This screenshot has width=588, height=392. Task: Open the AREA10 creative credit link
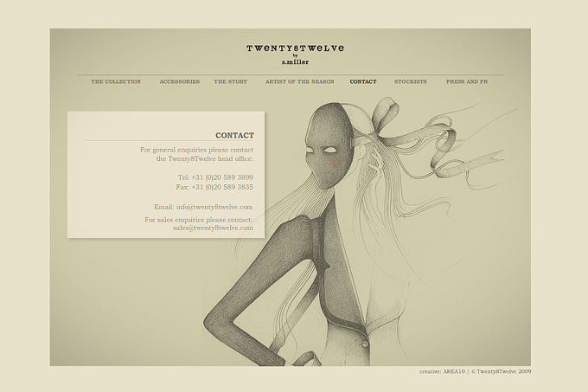click(454, 371)
